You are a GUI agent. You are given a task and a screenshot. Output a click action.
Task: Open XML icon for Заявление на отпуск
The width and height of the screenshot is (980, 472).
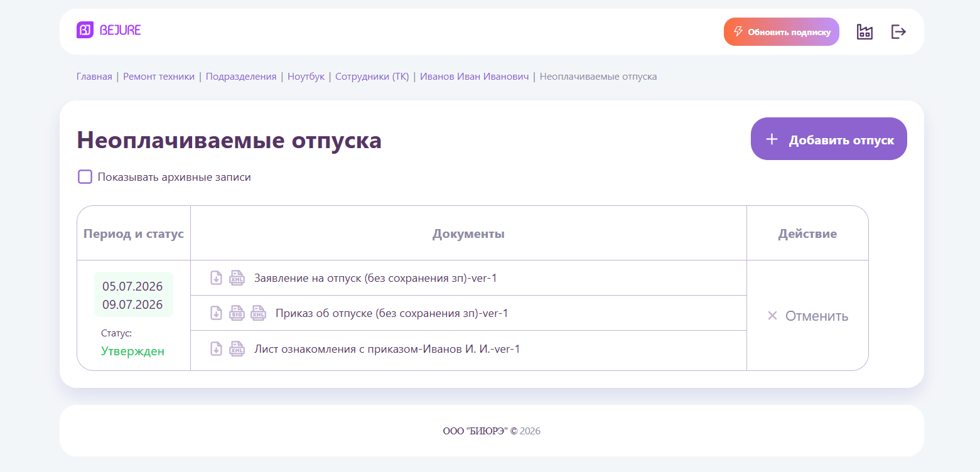point(237,278)
